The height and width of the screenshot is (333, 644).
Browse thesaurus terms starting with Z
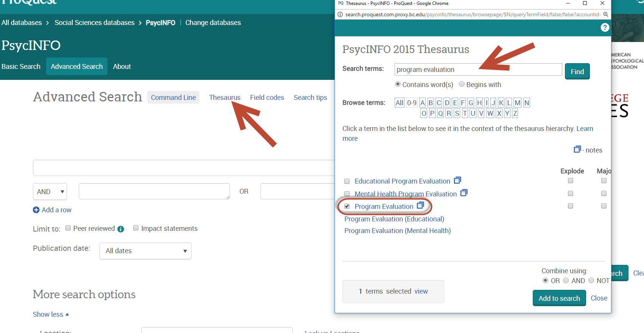[x=515, y=113]
